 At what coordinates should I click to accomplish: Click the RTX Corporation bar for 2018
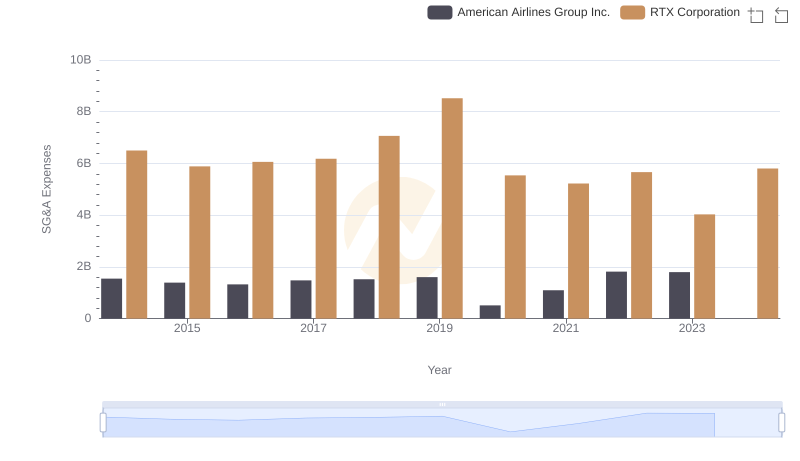tap(389, 227)
